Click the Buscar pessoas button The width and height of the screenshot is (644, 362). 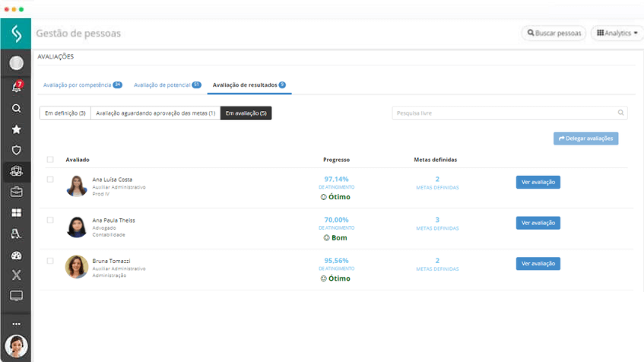pos(554,33)
